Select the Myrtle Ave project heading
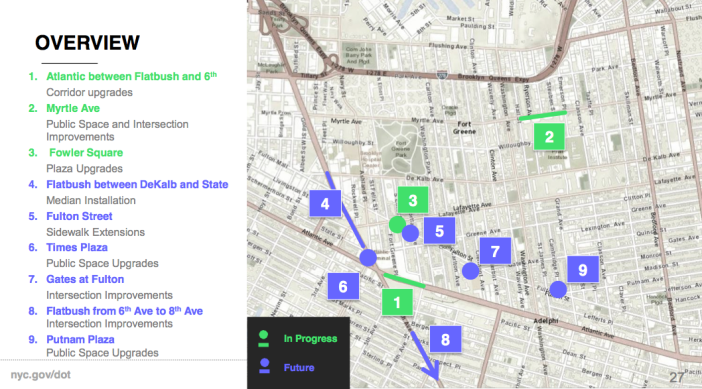 [x=73, y=108]
